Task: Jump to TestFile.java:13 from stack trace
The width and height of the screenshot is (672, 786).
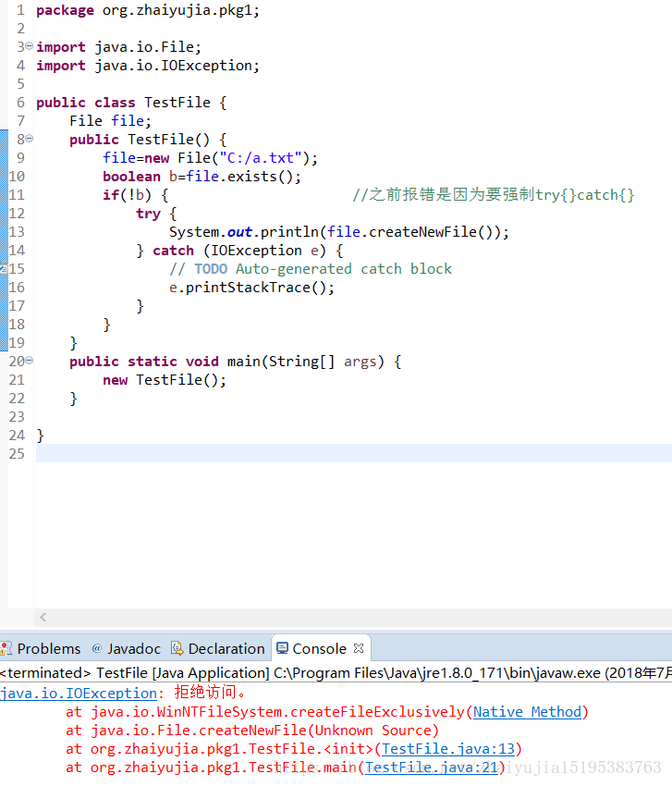Action: pyautogui.click(x=448, y=749)
